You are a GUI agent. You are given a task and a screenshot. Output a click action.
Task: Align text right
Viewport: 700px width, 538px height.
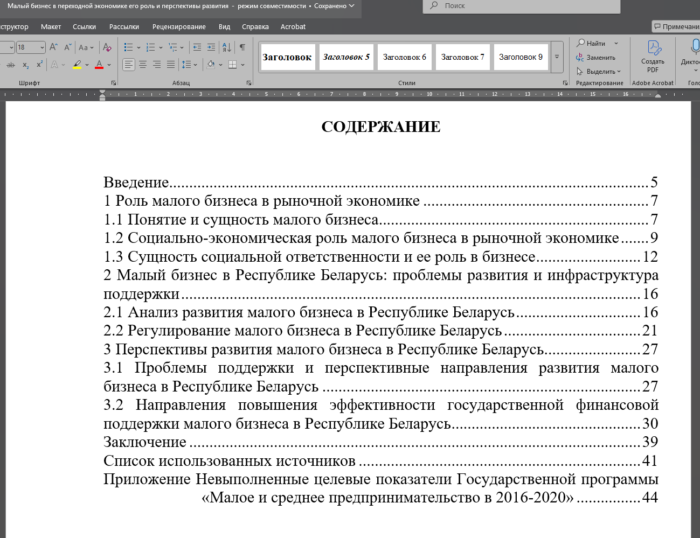tap(157, 65)
